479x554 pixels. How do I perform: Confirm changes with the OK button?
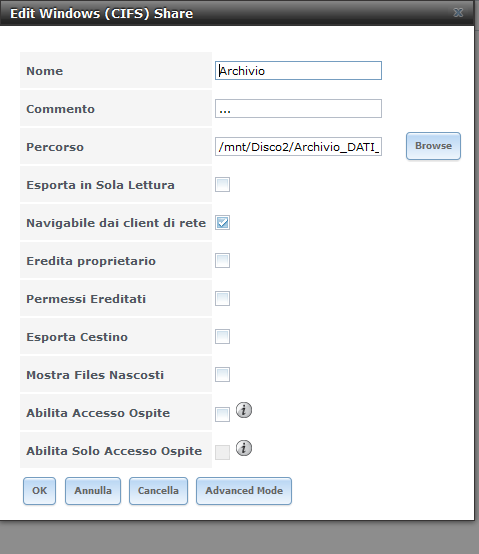click(40, 491)
